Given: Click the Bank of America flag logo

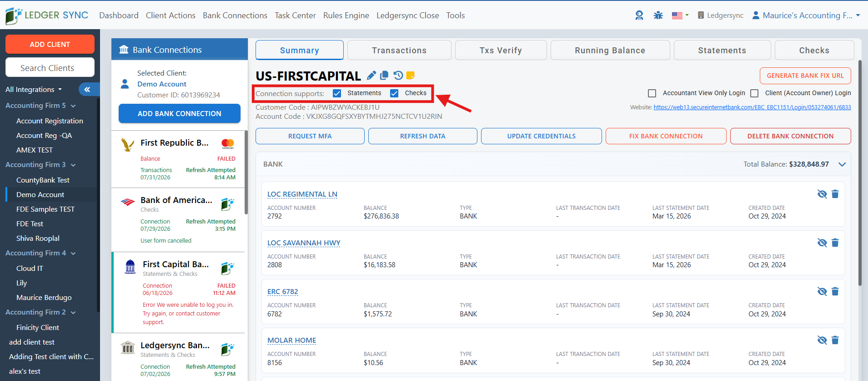Looking at the screenshot, I should pyautogui.click(x=128, y=202).
